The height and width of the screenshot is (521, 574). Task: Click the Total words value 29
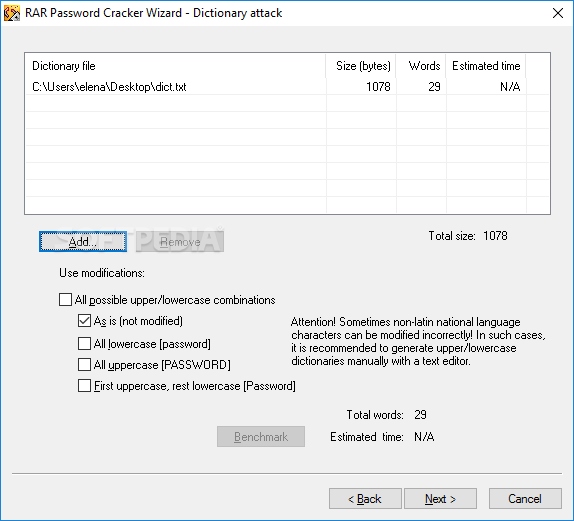[420, 415]
